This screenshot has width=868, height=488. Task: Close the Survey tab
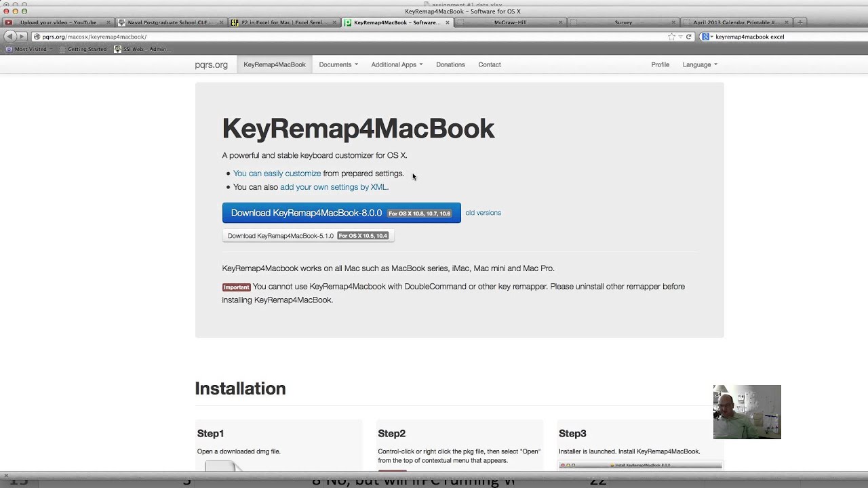(x=673, y=22)
